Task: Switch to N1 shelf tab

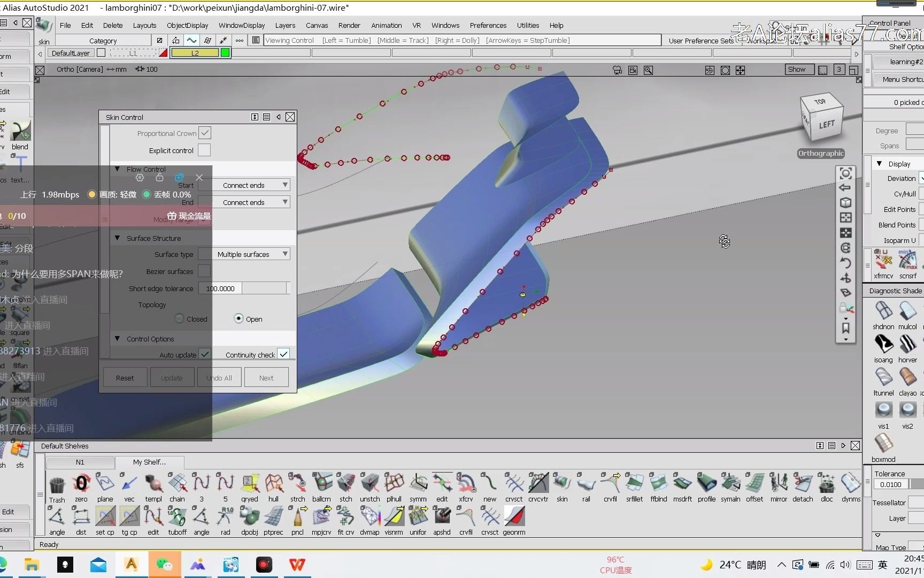Action: tap(80, 462)
